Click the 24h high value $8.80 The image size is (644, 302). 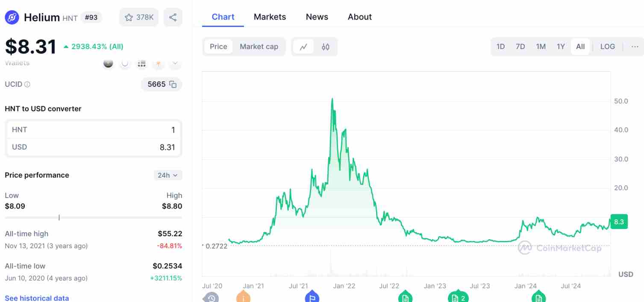coord(172,206)
